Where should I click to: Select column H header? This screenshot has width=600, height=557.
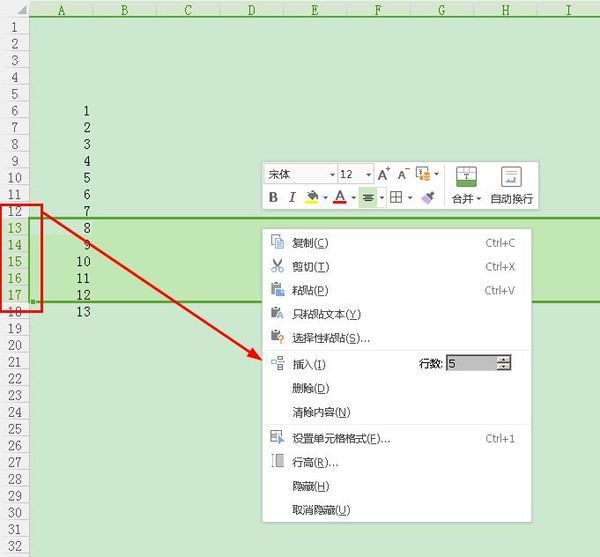pos(505,10)
